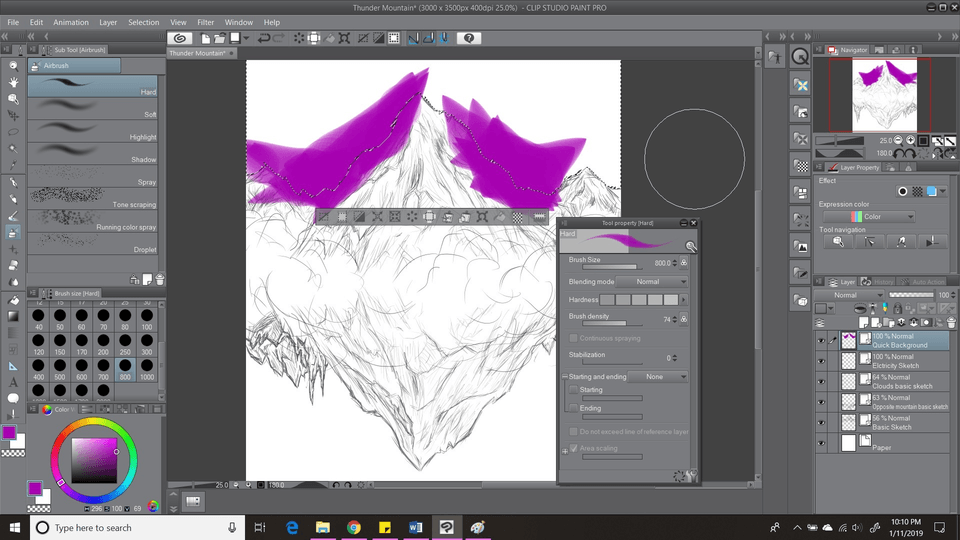Image resolution: width=960 pixels, height=540 pixels.
Task: Select the Balloon tool
Action: (x=13, y=398)
